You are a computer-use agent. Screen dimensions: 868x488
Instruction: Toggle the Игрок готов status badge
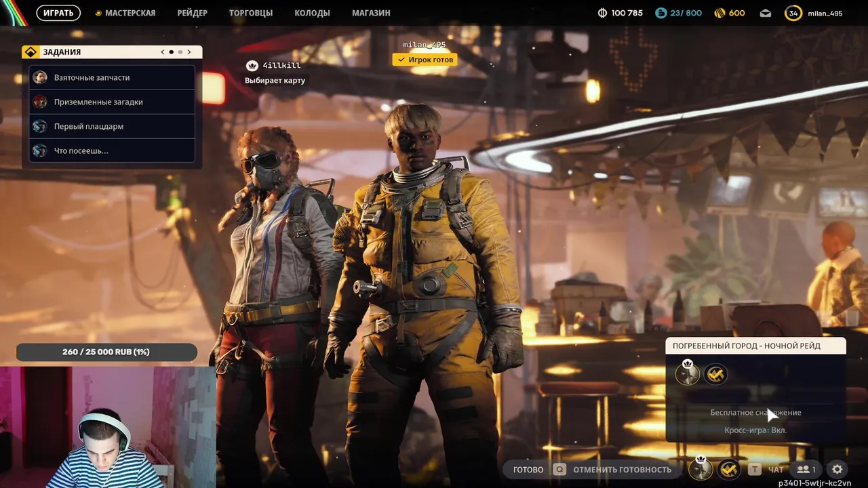pyautogui.click(x=425, y=60)
